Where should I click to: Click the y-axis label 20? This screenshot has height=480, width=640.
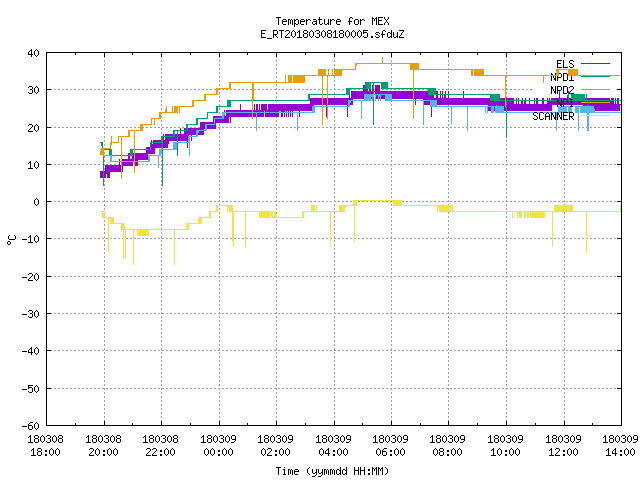point(33,128)
